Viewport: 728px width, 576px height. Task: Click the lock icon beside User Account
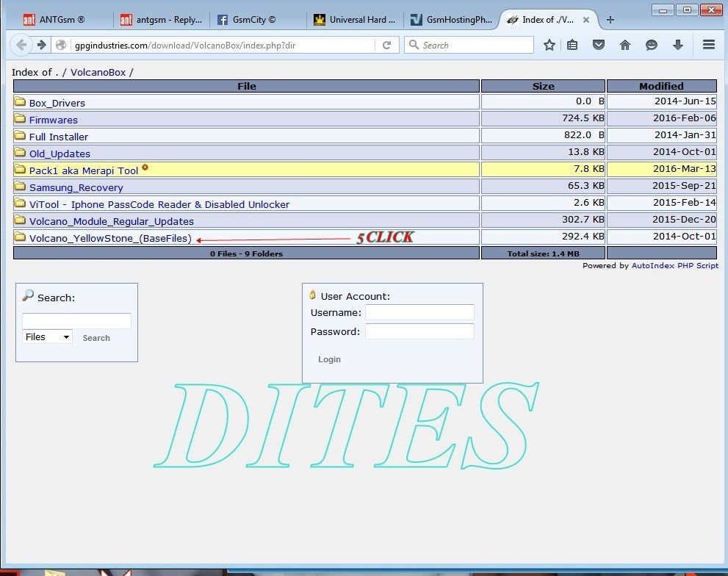(312, 295)
